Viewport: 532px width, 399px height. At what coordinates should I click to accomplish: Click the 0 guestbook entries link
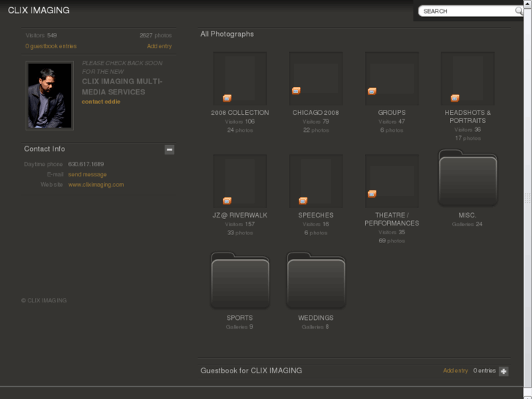51,46
